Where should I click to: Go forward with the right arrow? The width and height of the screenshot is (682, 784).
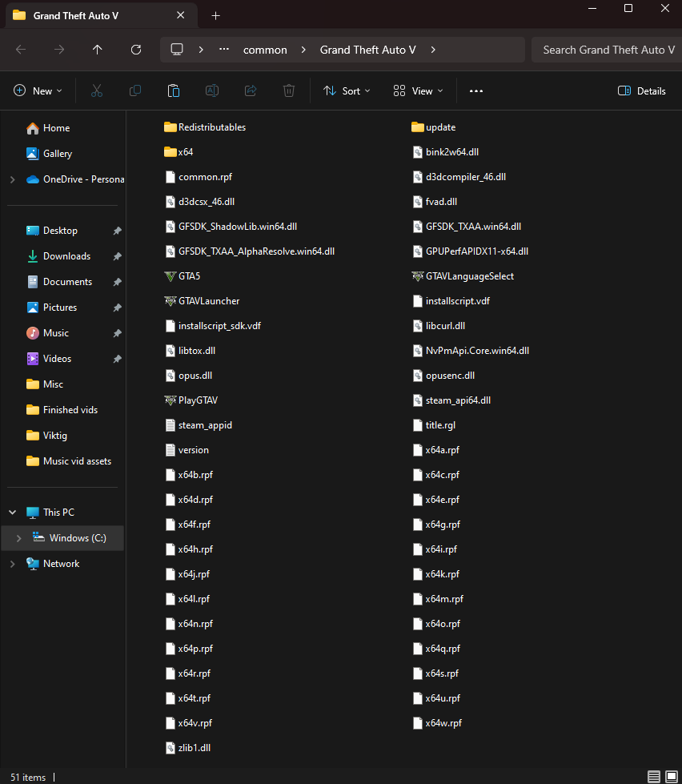[x=59, y=50]
